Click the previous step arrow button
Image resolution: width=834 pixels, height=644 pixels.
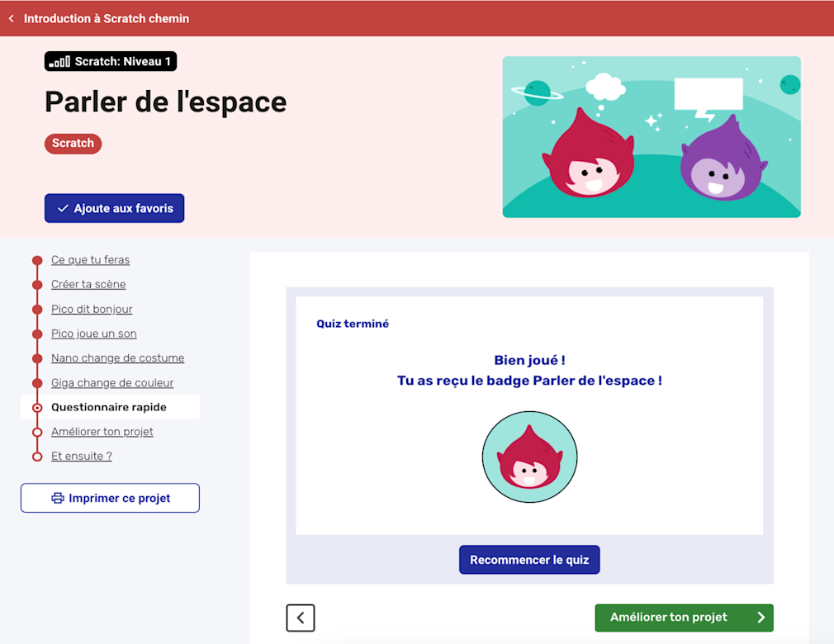tap(301, 618)
